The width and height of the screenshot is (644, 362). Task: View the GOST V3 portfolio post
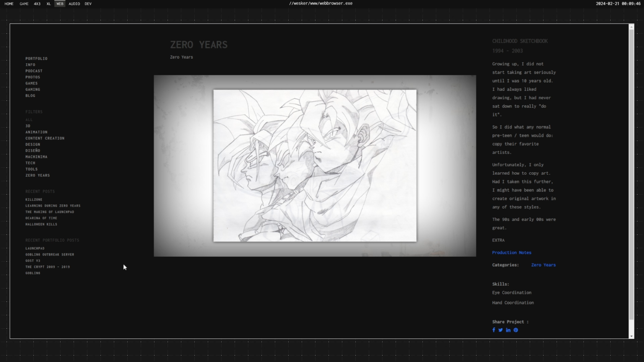[x=33, y=261]
